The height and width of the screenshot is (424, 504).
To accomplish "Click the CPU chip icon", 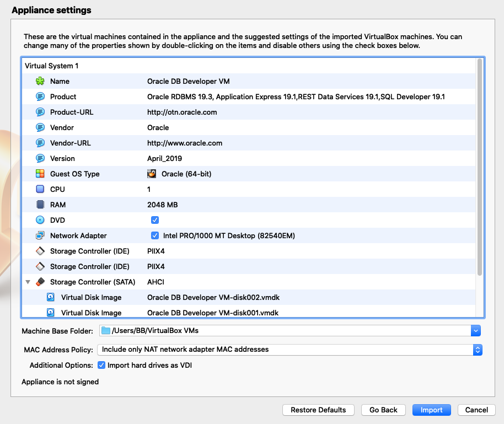I will (x=40, y=189).
